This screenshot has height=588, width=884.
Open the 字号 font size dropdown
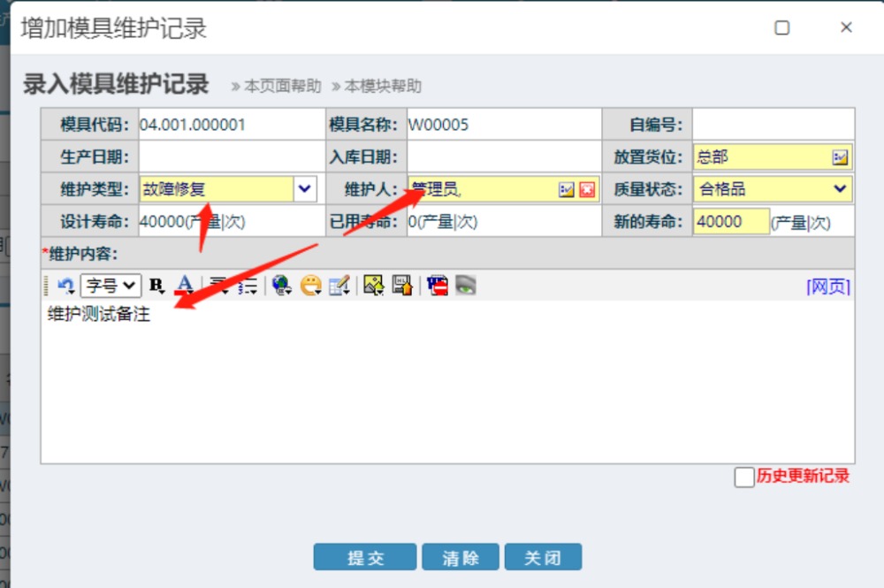coord(110,286)
